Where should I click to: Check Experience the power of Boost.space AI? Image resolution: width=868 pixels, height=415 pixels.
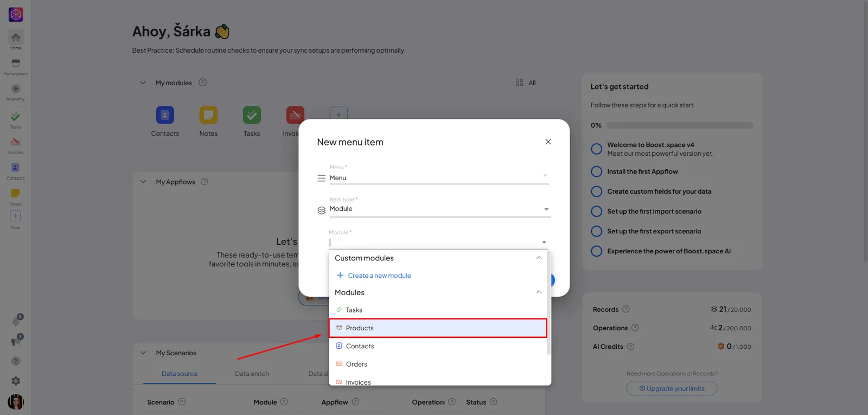[x=597, y=251]
